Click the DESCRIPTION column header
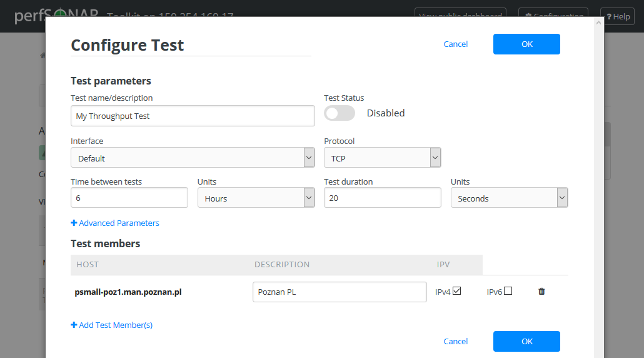 click(282, 264)
